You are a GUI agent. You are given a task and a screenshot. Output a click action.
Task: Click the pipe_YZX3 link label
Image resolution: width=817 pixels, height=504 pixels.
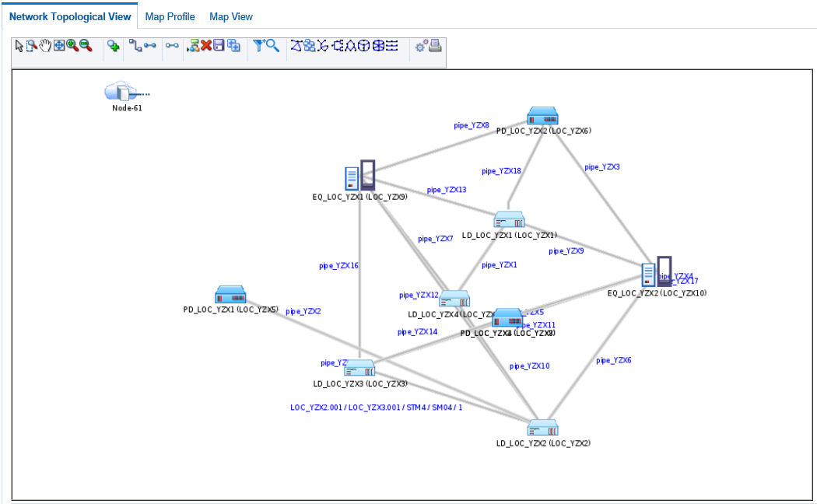pos(602,167)
